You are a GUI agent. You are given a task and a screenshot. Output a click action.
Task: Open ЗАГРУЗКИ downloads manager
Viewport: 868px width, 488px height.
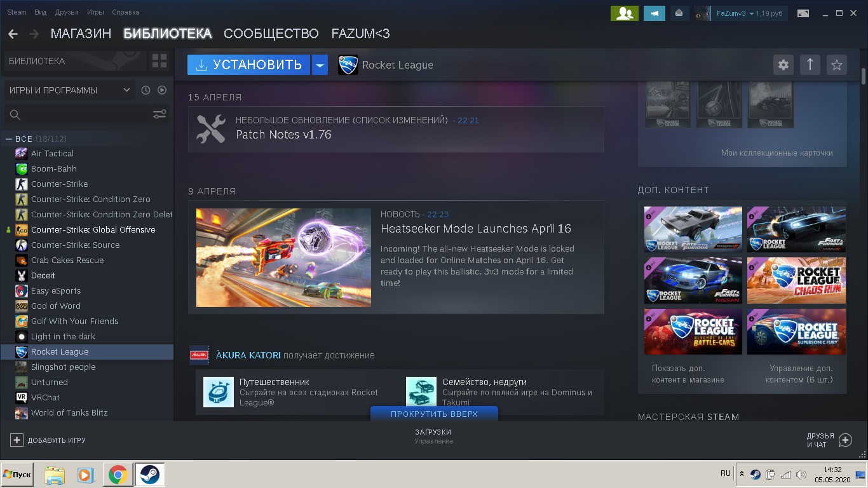434,436
